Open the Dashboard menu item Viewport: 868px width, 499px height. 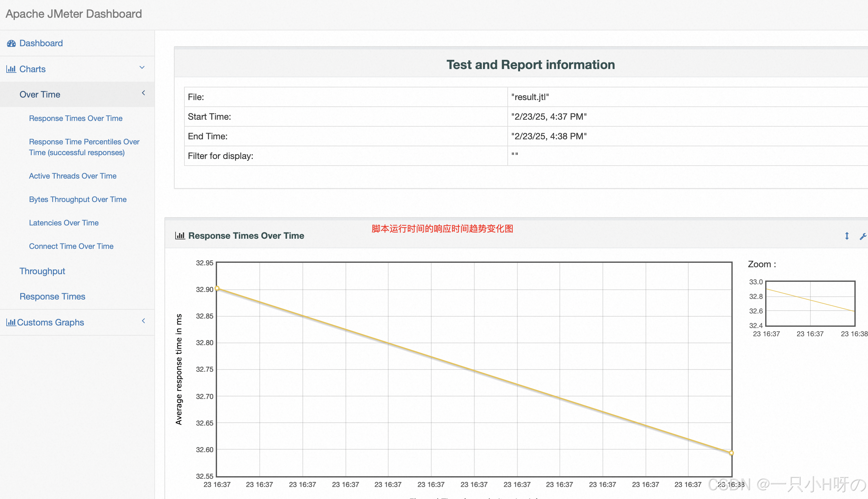(x=77, y=43)
